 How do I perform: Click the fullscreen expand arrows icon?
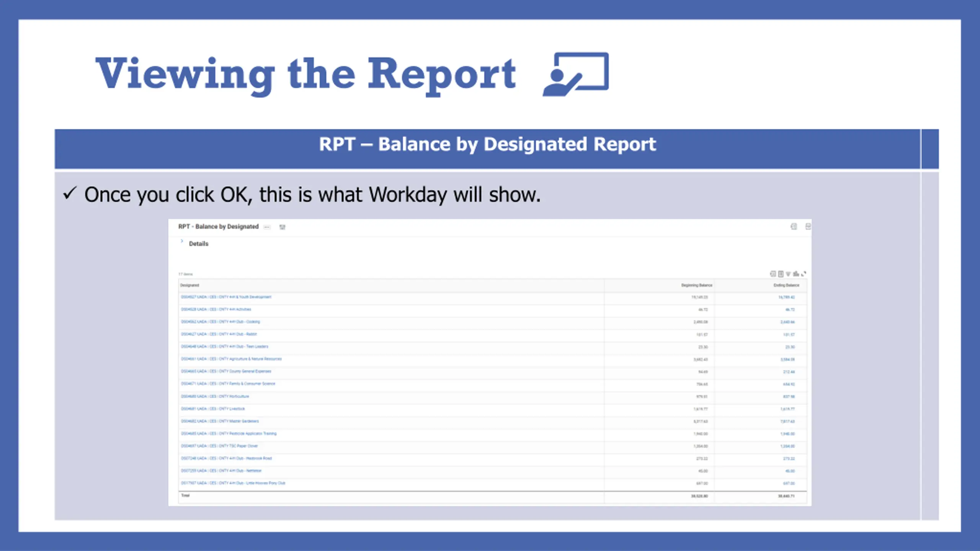804,274
